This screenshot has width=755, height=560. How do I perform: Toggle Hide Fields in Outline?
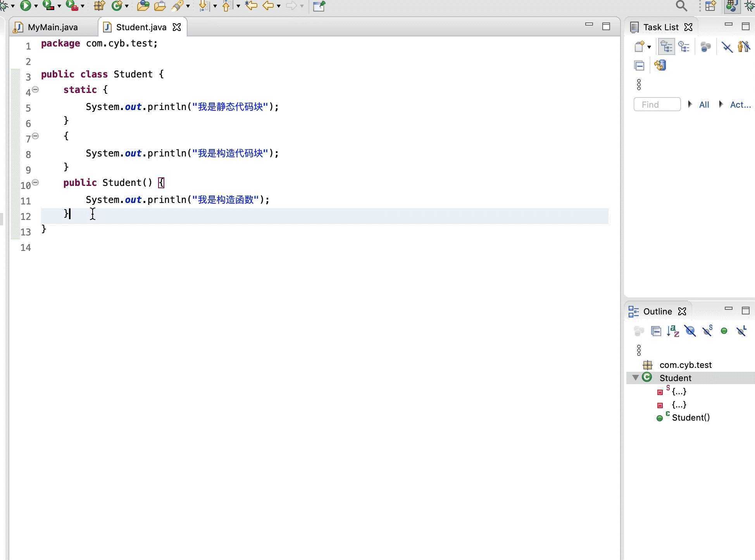(x=690, y=331)
